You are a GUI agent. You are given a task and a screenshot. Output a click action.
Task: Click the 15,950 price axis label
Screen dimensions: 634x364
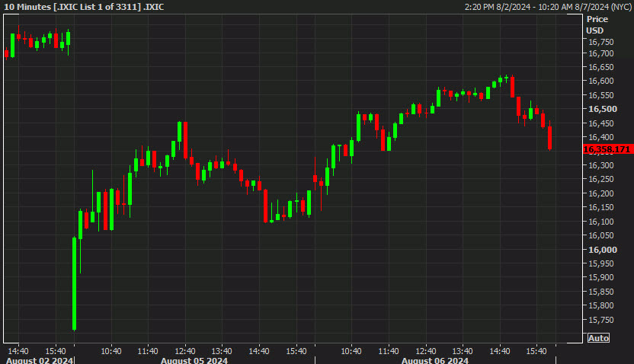[x=600, y=263]
